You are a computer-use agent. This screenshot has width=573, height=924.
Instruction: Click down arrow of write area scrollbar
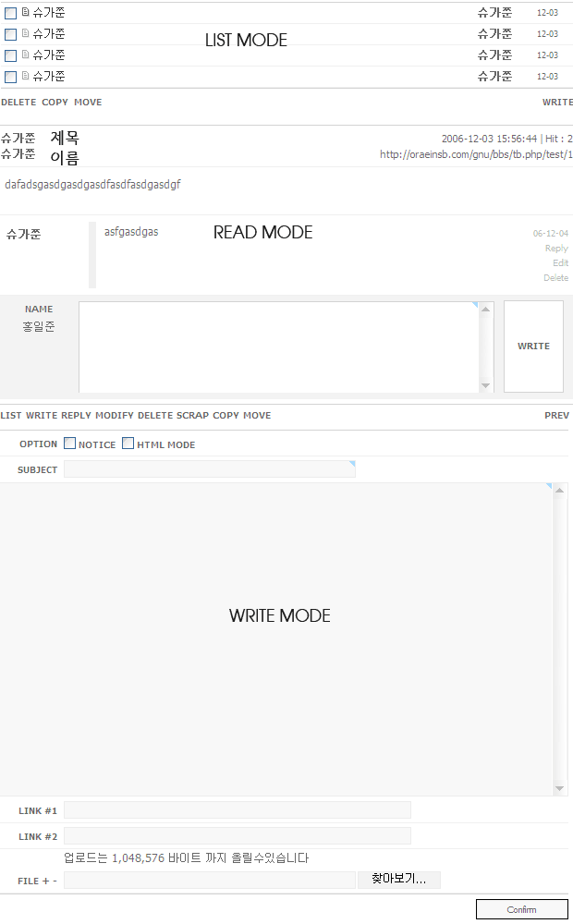click(x=559, y=788)
